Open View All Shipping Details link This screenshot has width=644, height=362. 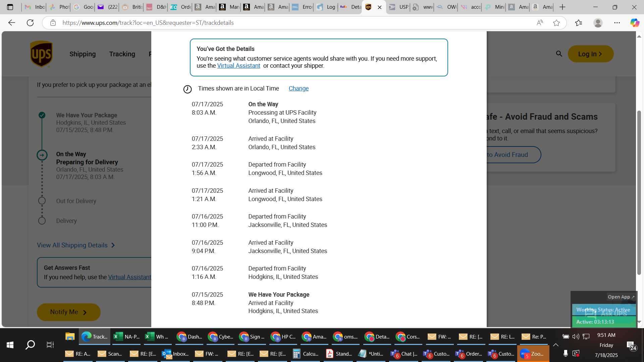76,245
